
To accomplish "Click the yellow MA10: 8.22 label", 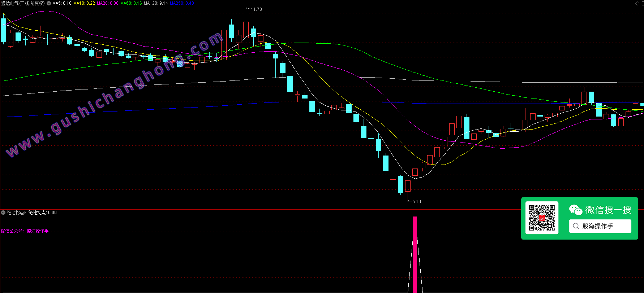I will [84, 3].
